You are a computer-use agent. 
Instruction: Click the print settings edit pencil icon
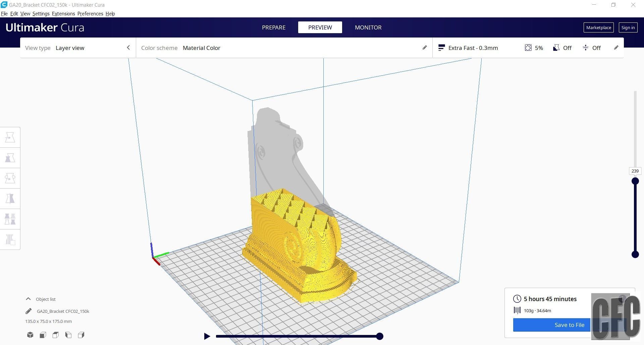[x=616, y=48]
